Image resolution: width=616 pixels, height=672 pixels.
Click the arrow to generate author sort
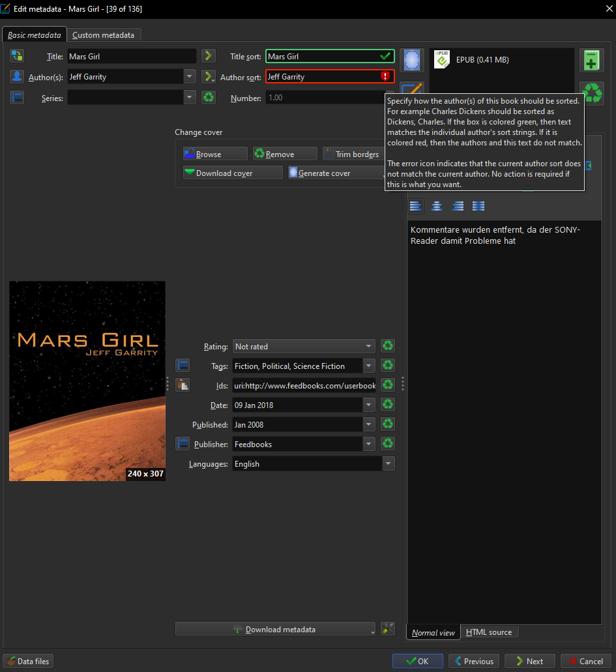pyautogui.click(x=209, y=77)
